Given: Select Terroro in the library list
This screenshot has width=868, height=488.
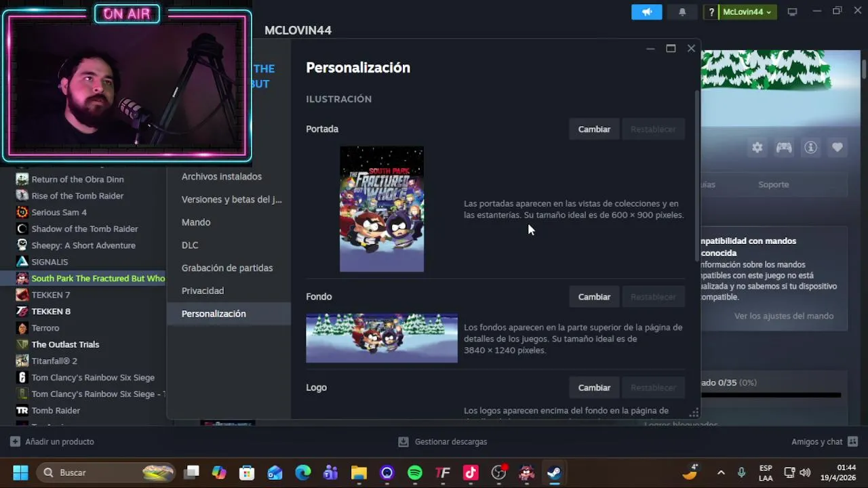Looking at the screenshot, I should pos(45,328).
